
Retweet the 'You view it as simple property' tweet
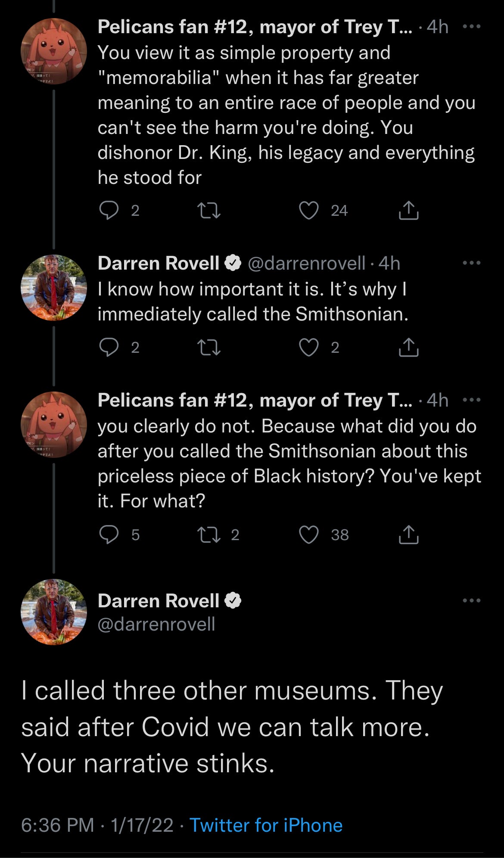[208, 211]
